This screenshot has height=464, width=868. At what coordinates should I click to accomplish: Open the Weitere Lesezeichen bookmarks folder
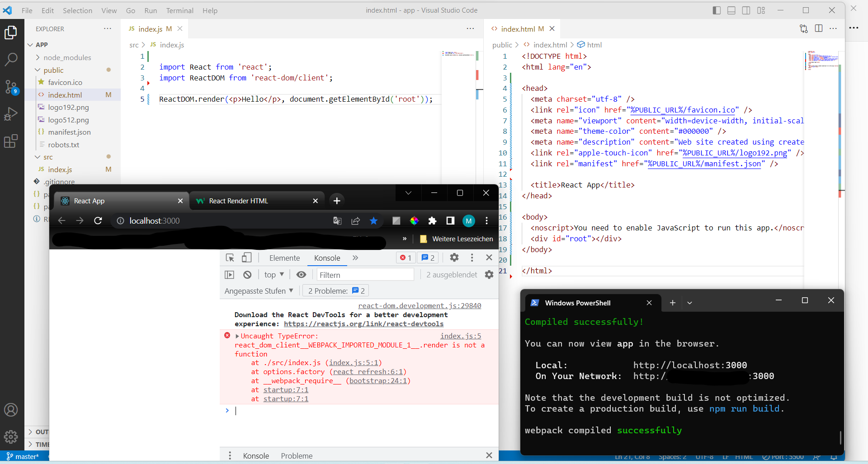457,239
